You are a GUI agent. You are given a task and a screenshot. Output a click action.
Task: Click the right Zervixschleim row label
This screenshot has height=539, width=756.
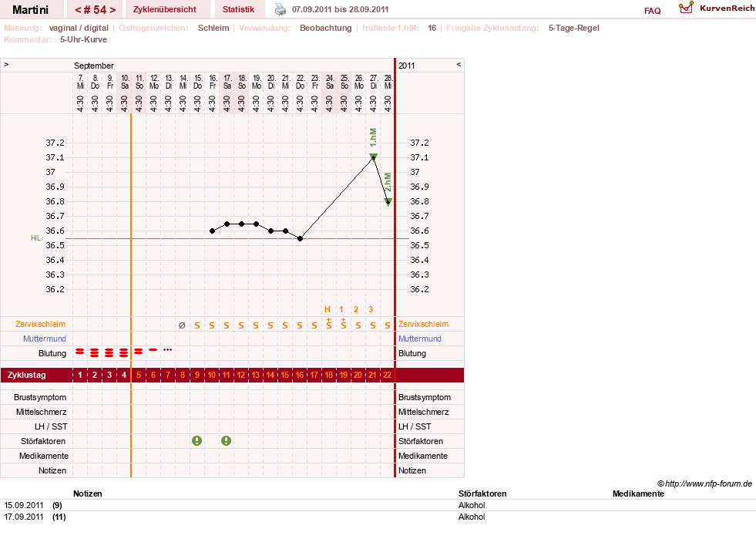click(423, 325)
